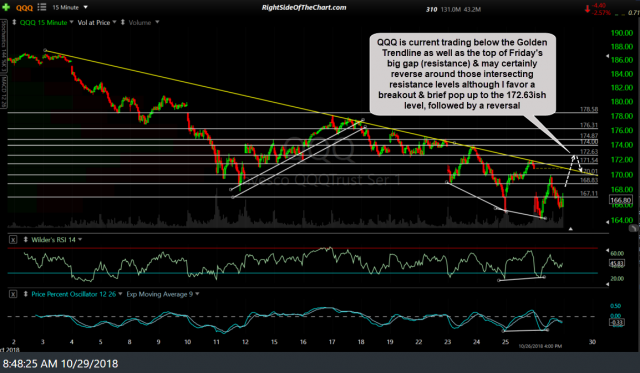
Task: Click the 190.00 price axis label
Action: [622, 33]
